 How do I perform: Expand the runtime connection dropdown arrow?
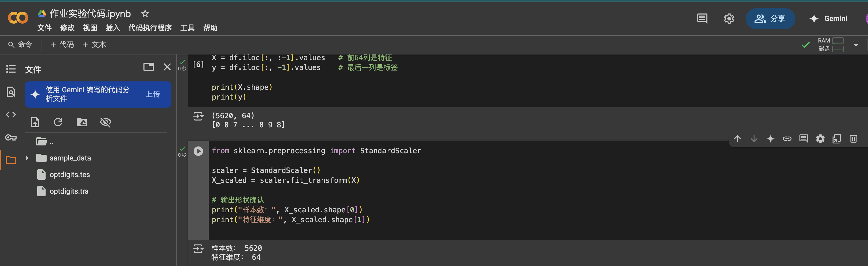(856, 45)
